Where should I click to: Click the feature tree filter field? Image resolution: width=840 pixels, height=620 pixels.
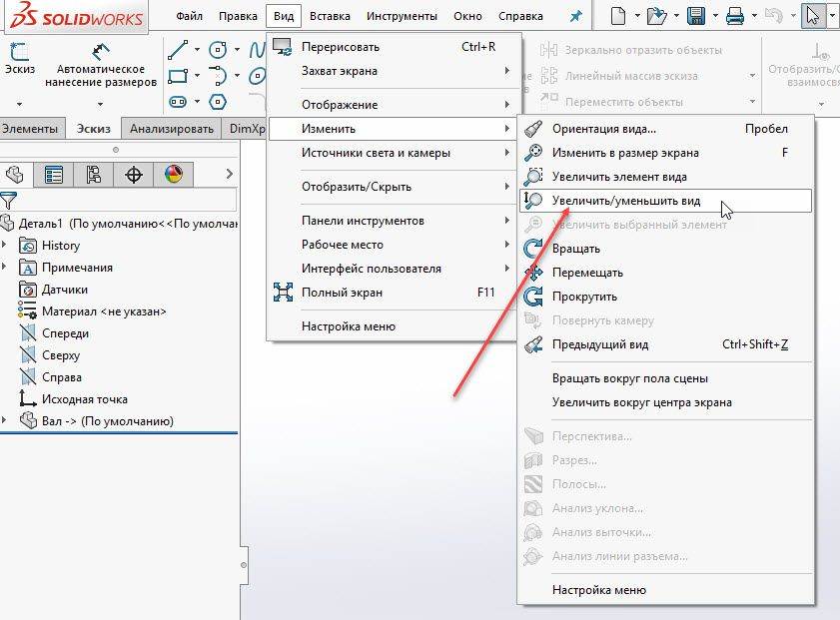click(128, 201)
